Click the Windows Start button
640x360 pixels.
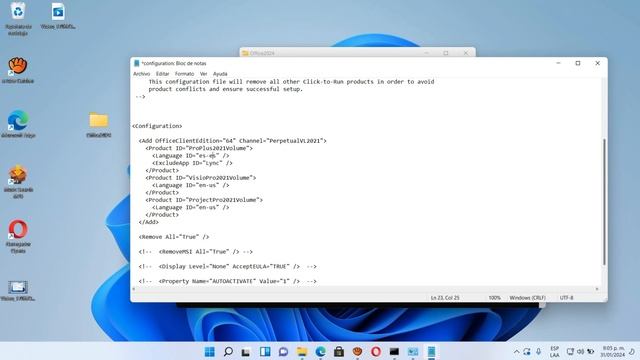[x=209, y=351]
